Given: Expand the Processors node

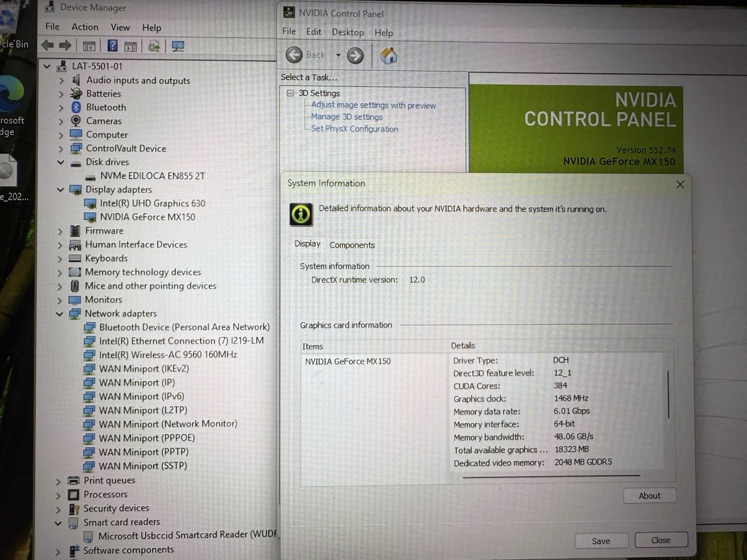Looking at the screenshot, I should [58, 495].
